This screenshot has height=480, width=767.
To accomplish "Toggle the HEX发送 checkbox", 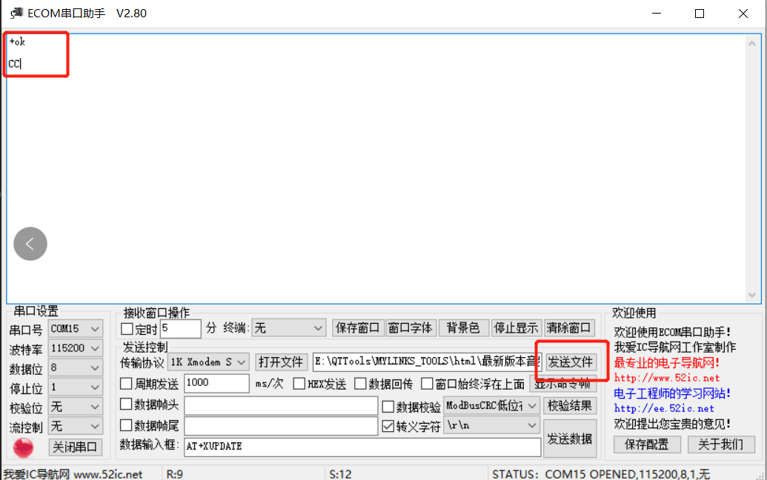I will click(299, 384).
